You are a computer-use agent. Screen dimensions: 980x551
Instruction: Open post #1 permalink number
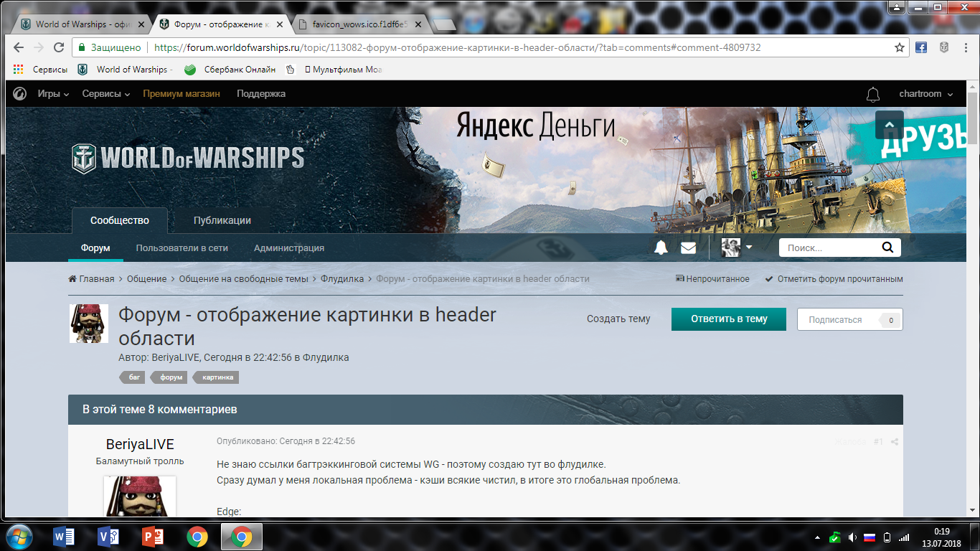(878, 442)
